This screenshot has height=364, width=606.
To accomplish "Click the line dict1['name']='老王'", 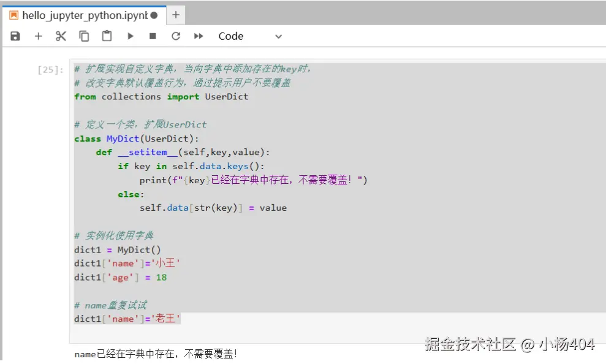I will click(127, 319).
